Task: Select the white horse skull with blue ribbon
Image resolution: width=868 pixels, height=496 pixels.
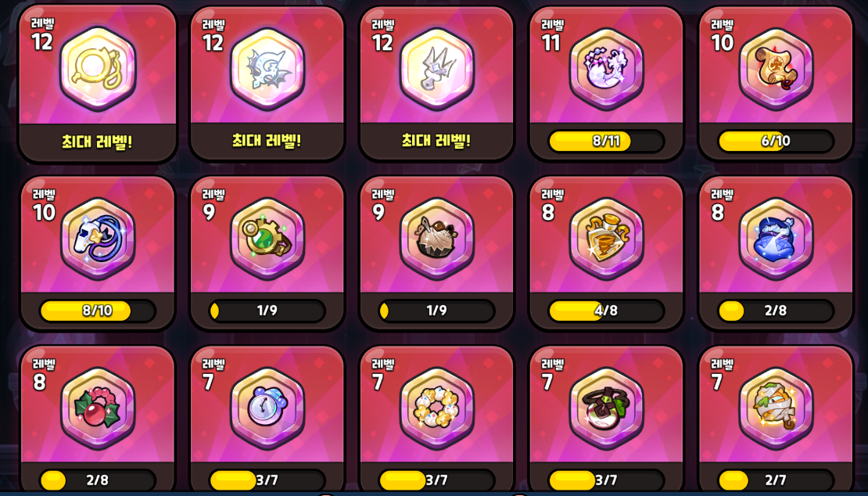Action: [x=98, y=239]
